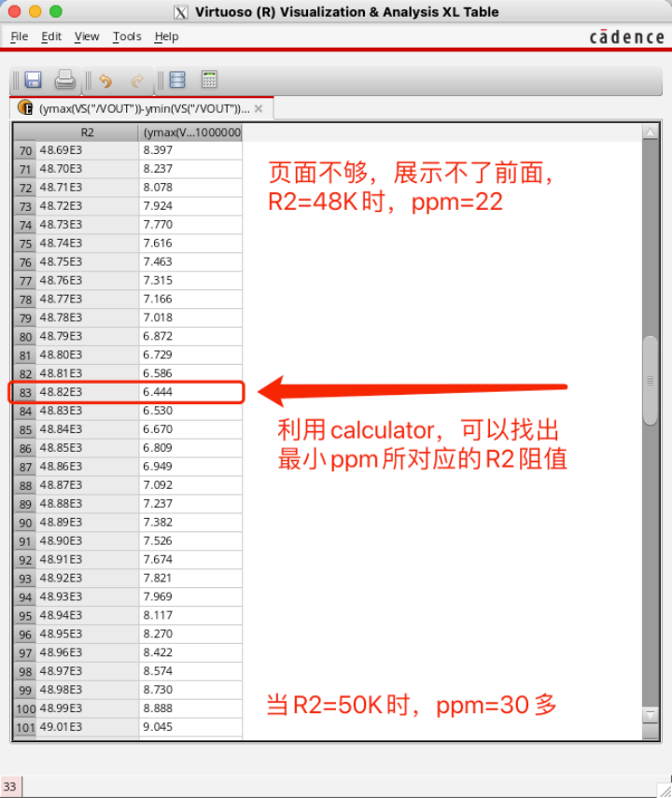Open the View menu
The height and width of the screenshot is (798, 672).
click(87, 36)
